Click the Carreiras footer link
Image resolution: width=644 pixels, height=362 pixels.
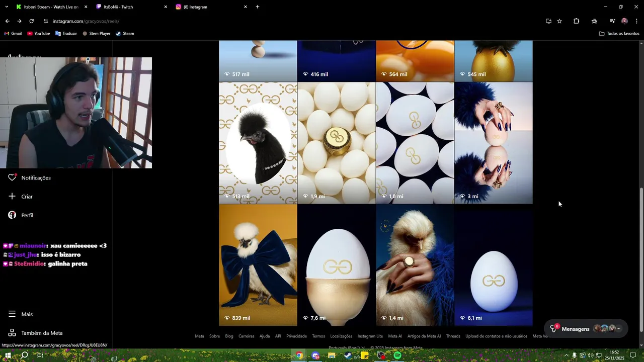[247, 336]
